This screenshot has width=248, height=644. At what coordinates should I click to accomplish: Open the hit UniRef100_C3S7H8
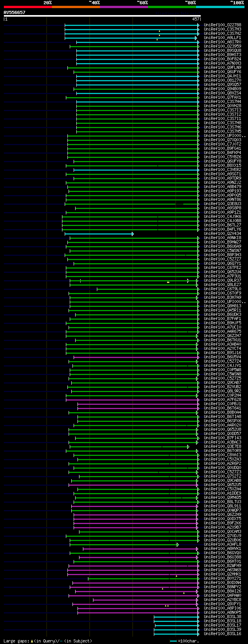[x=222, y=123]
